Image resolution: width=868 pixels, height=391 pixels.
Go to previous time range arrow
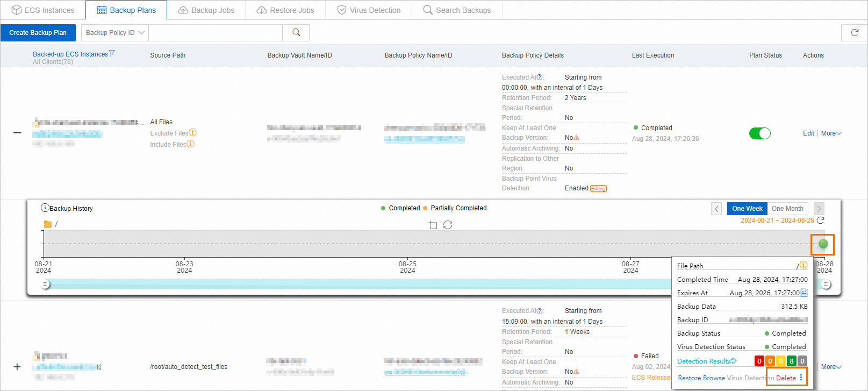pyautogui.click(x=716, y=209)
